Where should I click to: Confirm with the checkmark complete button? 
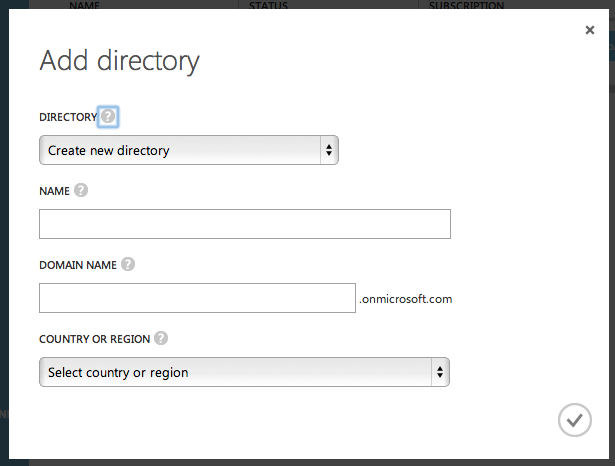tap(573, 421)
